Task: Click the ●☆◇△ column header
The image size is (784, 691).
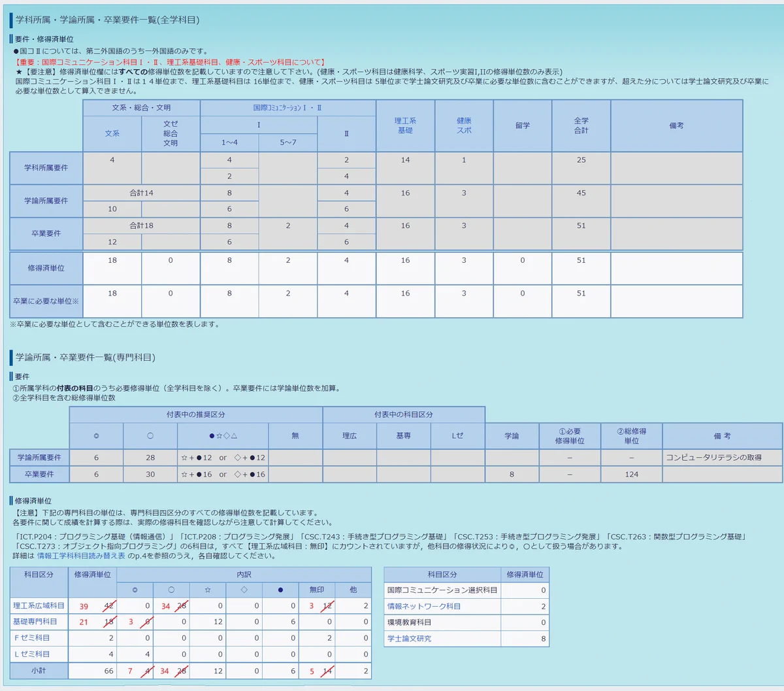Action: click(223, 435)
